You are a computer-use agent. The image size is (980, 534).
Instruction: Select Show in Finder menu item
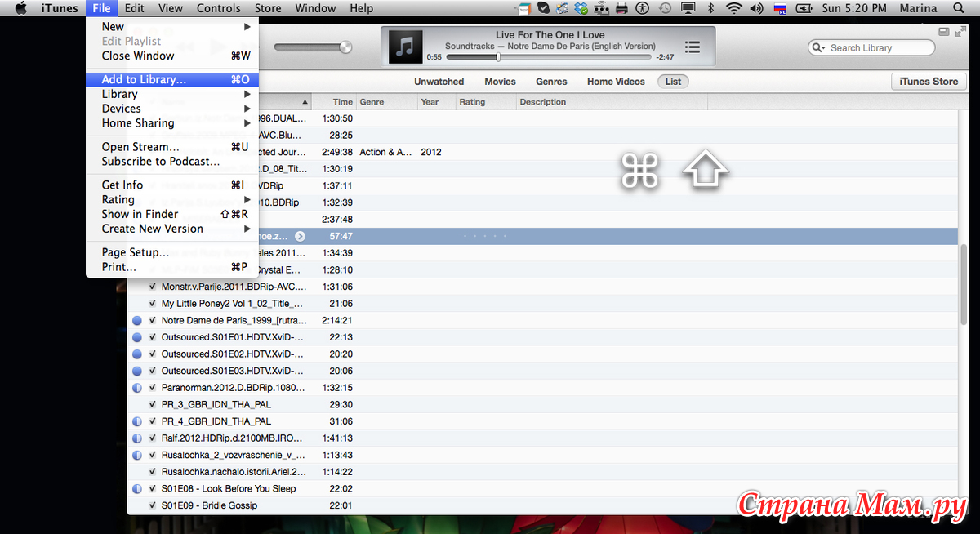click(x=172, y=214)
